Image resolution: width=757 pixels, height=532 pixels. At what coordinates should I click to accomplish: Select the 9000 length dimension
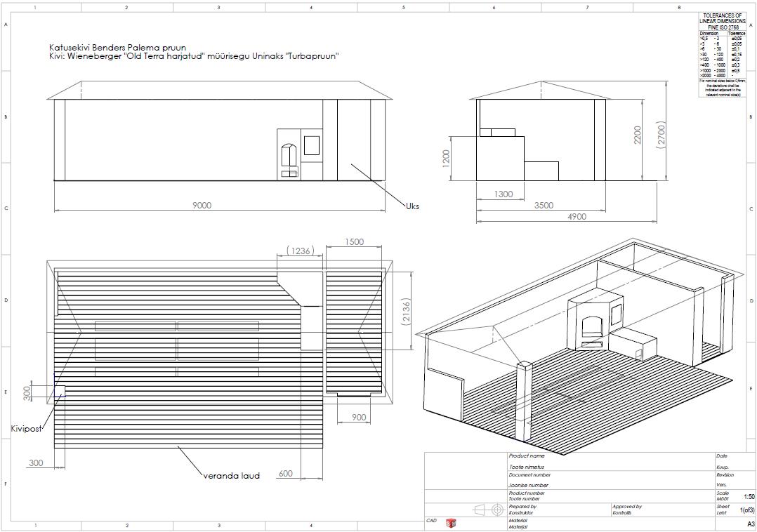[x=202, y=205]
